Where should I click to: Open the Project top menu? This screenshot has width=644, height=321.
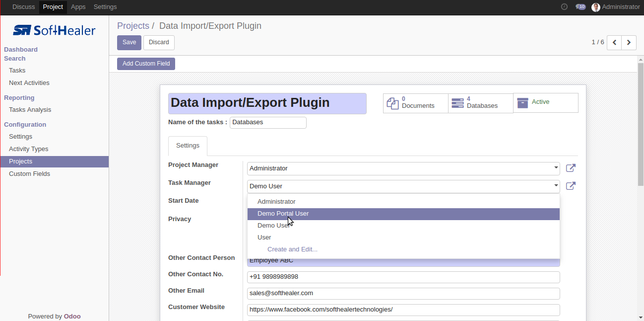pyautogui.click(x=53, y=7)
